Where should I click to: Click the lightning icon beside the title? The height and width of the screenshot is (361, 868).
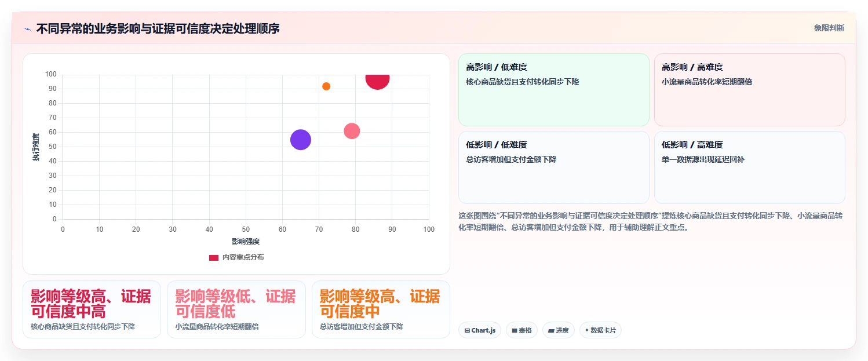click(x=28, y=29)
